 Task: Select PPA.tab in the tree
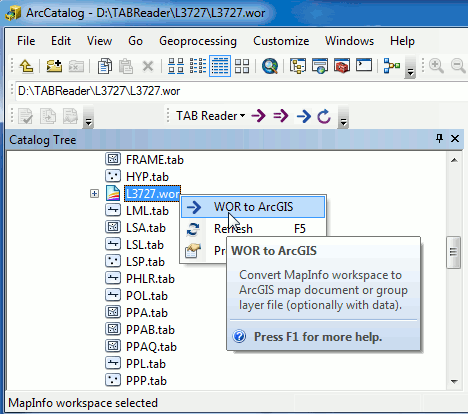[x=147, y=313]
